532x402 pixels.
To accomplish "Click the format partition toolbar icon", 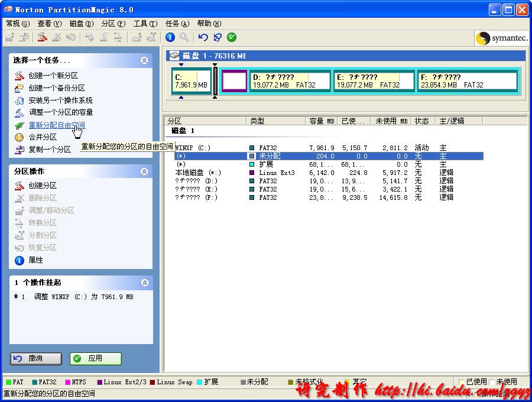I will (x=103, y=37).
